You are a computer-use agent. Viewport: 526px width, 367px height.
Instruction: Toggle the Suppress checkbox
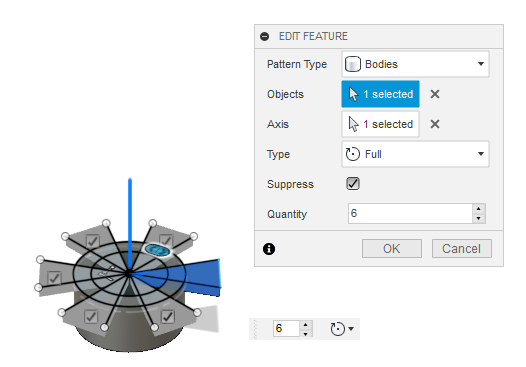pos(353,184)
